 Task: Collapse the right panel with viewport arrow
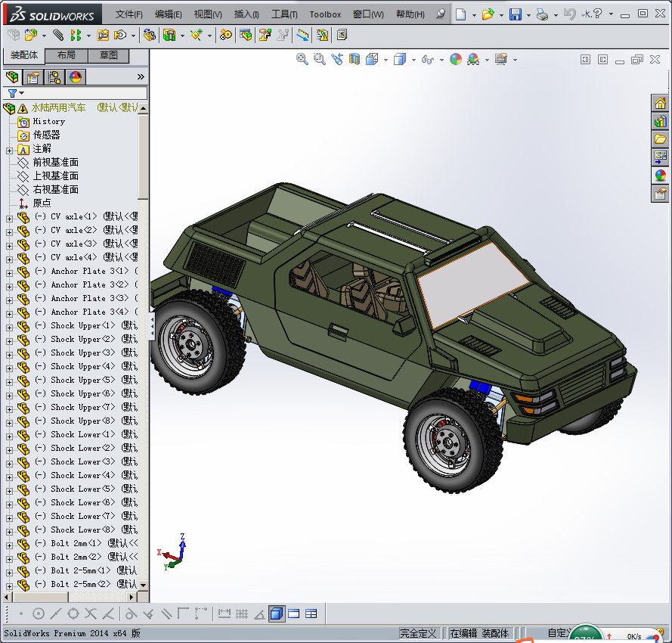tap(602, 60)
